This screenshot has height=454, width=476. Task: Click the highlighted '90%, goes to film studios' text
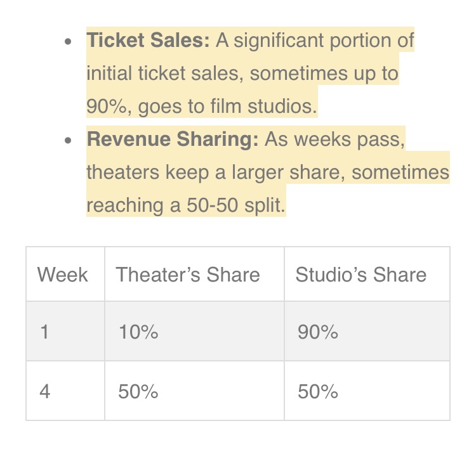201,107
